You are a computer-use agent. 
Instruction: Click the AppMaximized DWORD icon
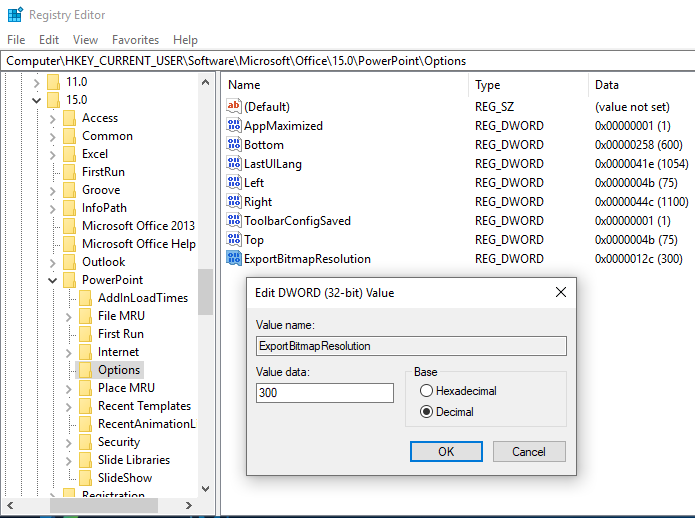pos(234,125)
